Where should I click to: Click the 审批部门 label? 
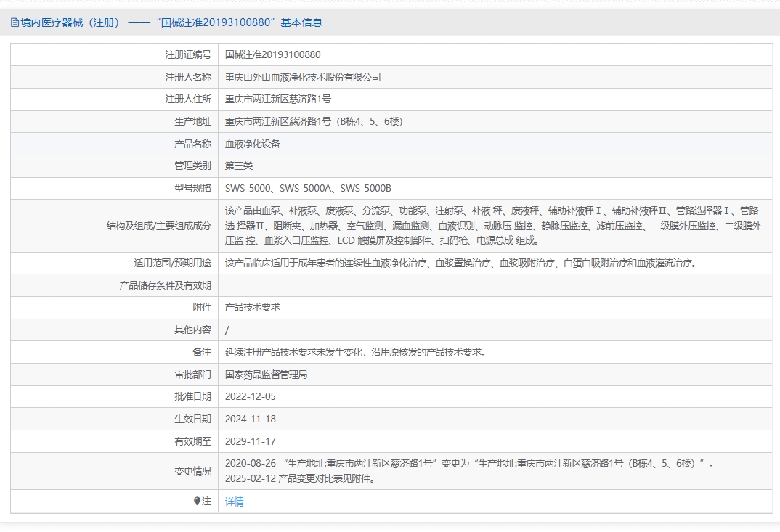tap(192, 375)
